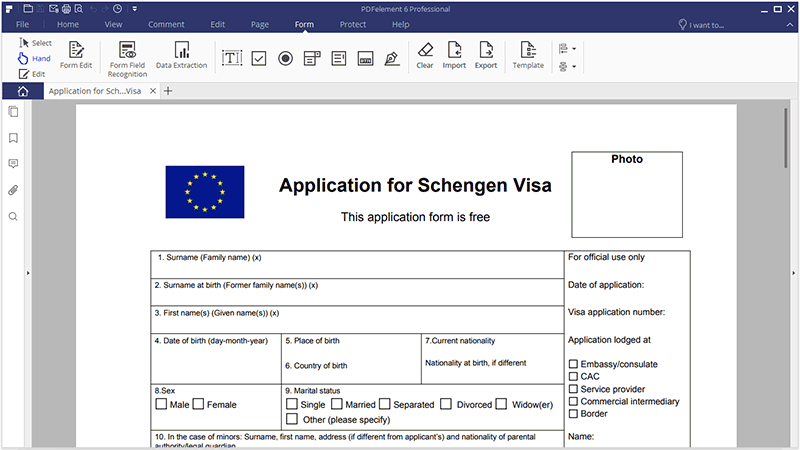Switch to Application for Sch...Visa tab
This screenshot has width=800, height=450.
(x=95, y=91)
